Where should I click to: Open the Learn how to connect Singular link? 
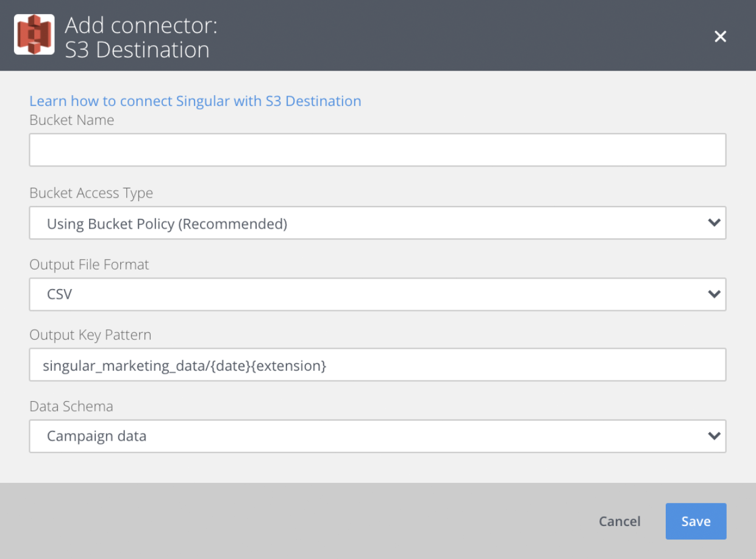tap(195, 101)
